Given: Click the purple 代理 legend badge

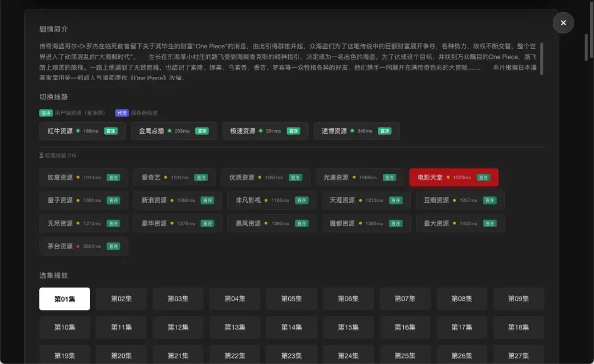Looking at the screenshot, I should tap(122, 113).
